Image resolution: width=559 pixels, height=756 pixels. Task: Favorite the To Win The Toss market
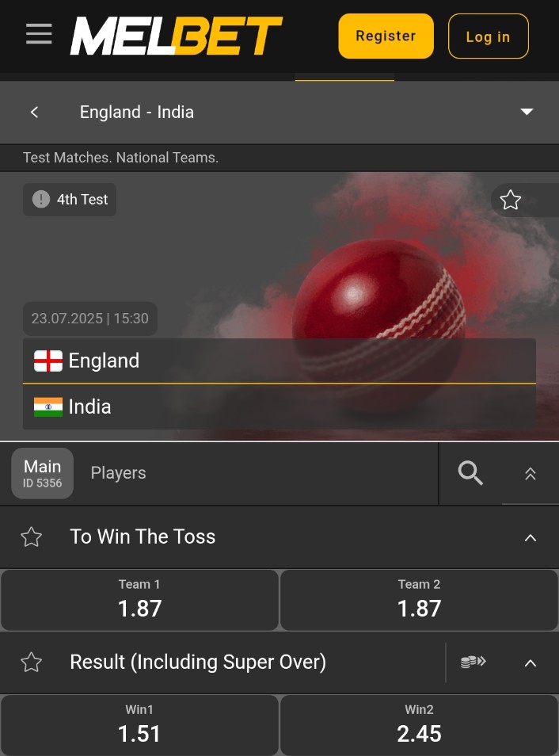(x=31, y=536)
